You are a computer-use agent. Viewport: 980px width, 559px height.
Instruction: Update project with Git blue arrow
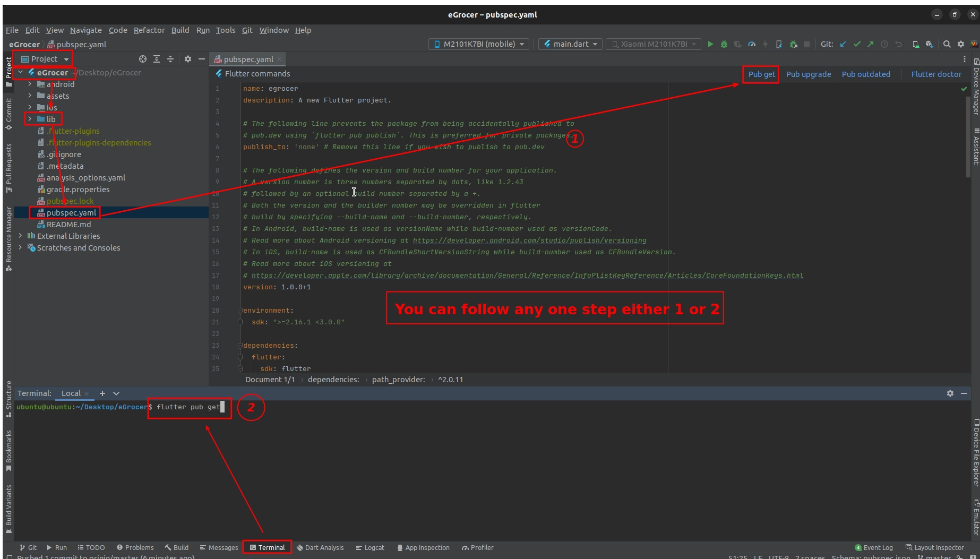[843, 44]
